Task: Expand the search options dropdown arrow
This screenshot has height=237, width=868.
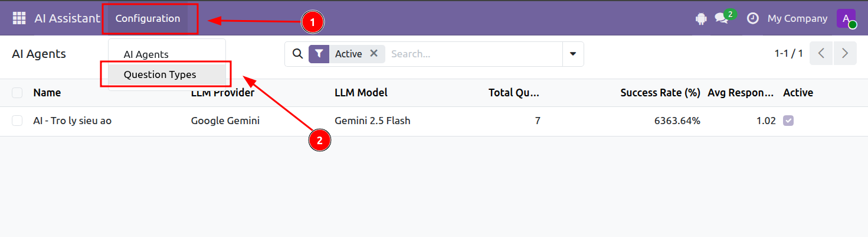Action: (573, 54)
